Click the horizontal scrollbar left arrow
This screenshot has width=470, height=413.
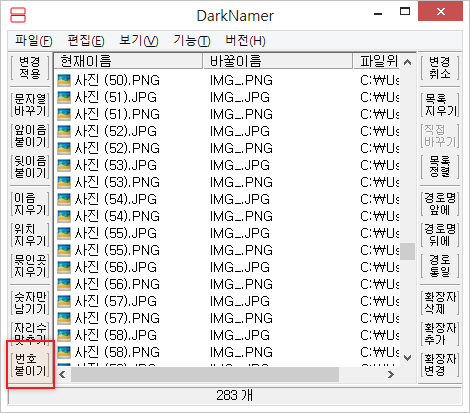pos(62,374)
